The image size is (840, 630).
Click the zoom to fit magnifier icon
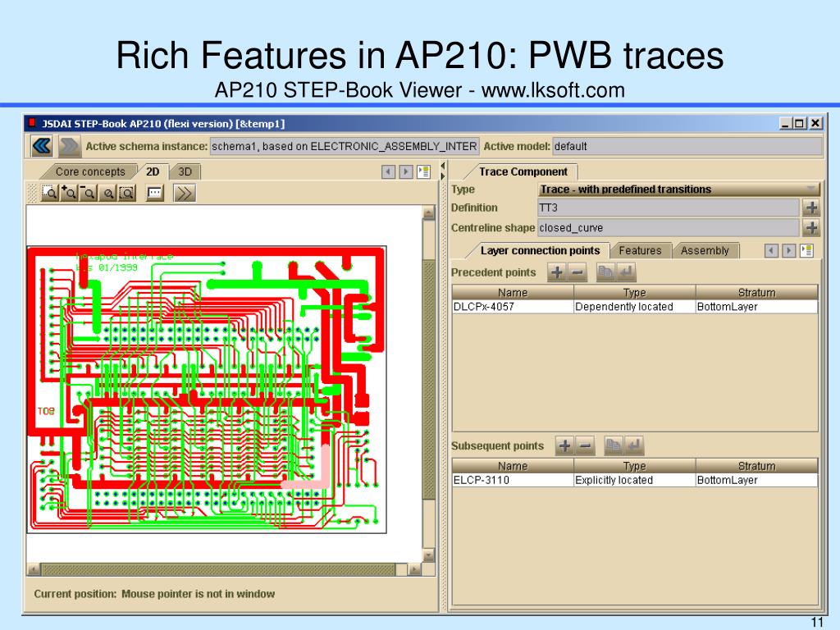click(x=127, y=193)
